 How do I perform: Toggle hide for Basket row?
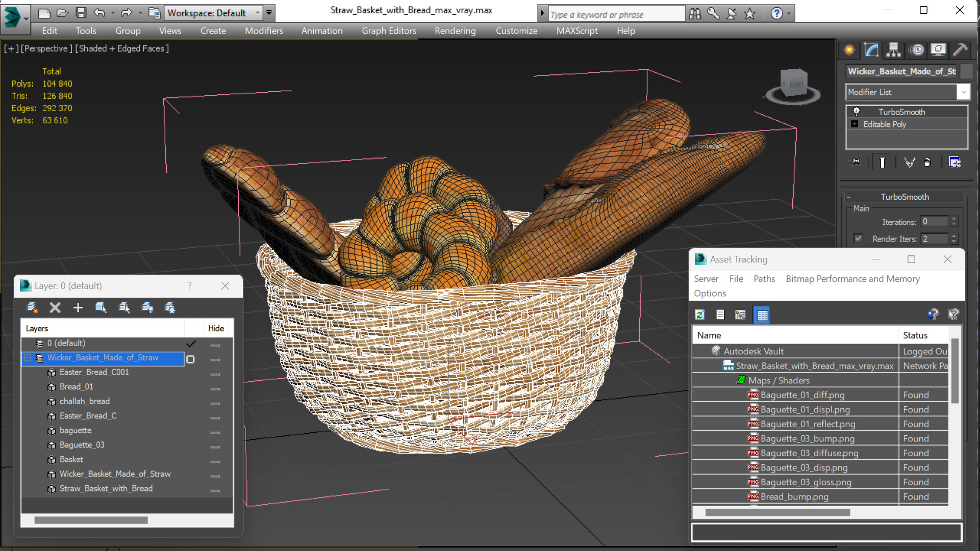click(215, 461)
